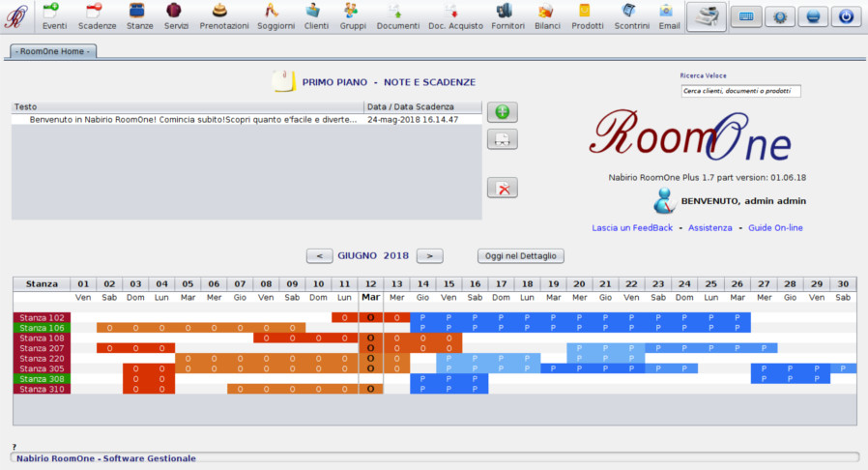Open the Bilanci section
868x470 pixels.
click(547, 16)
